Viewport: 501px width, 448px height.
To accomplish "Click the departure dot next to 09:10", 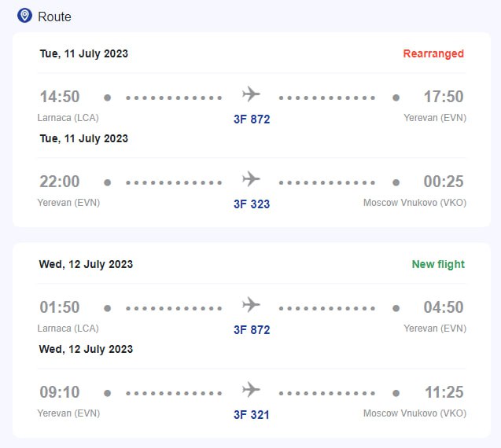I will pyautogui.click(x=107, y=393).
